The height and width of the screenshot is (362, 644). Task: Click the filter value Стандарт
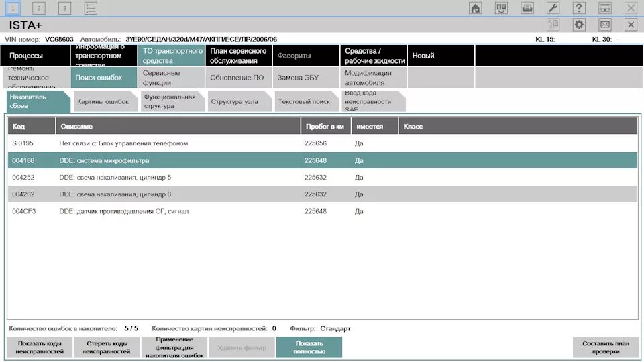335,328
